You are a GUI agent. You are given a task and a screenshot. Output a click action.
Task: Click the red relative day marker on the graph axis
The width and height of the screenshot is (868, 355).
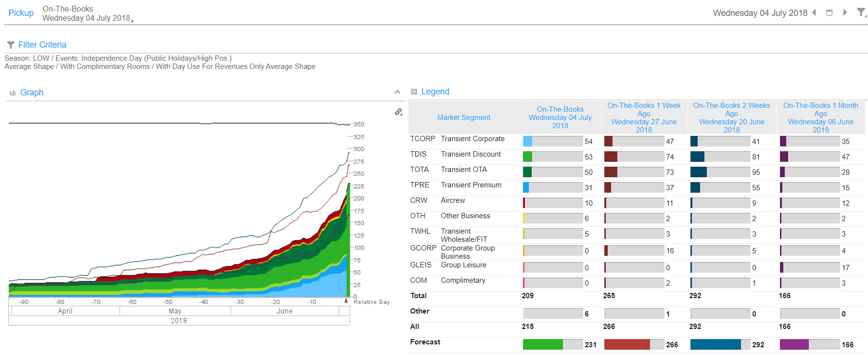(346, 301)
